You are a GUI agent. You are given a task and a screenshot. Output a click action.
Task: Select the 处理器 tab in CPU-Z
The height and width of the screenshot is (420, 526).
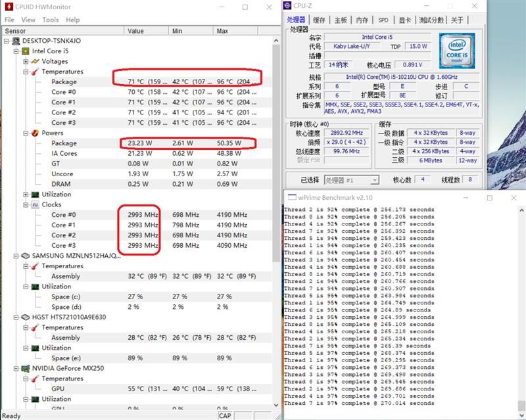(x=296, y=20)
